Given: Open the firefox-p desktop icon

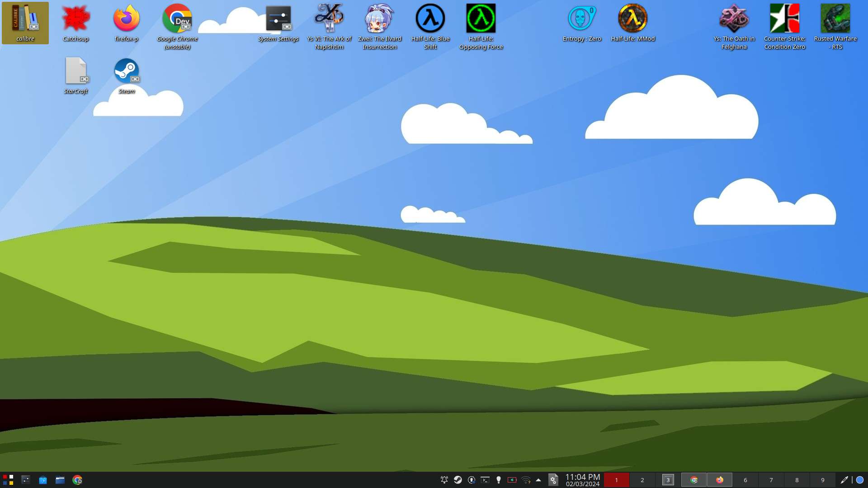Looking at the screenshot, I should [x=127, y=23].
